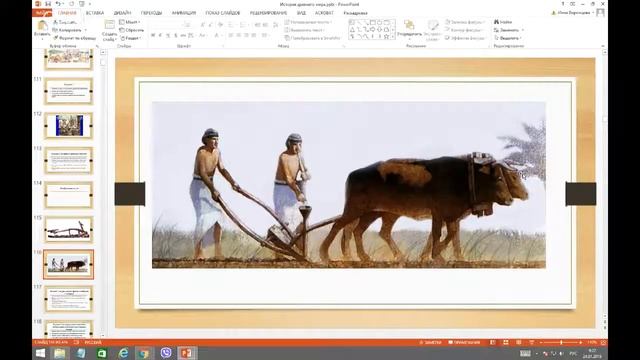The height and width of the screenshot is (360, 640).
Task: Click zoom slider in status bar
Action: coord(561,342)
